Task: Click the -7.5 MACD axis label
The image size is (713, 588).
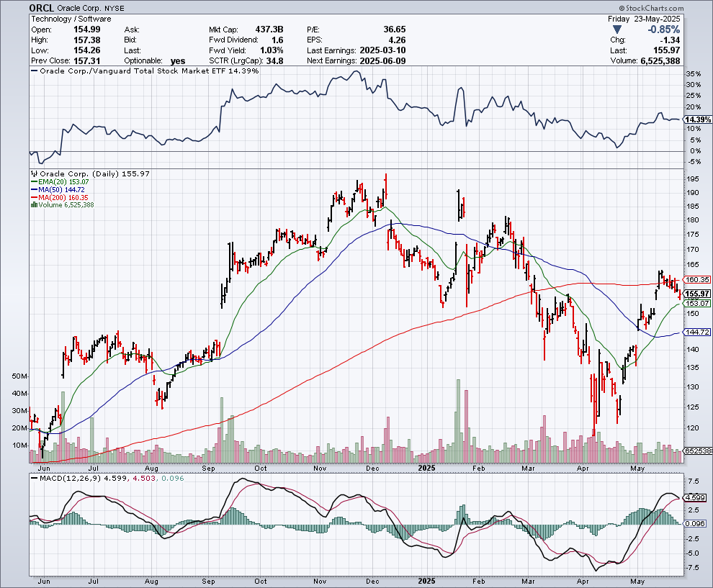Action: tap(693, 568)
